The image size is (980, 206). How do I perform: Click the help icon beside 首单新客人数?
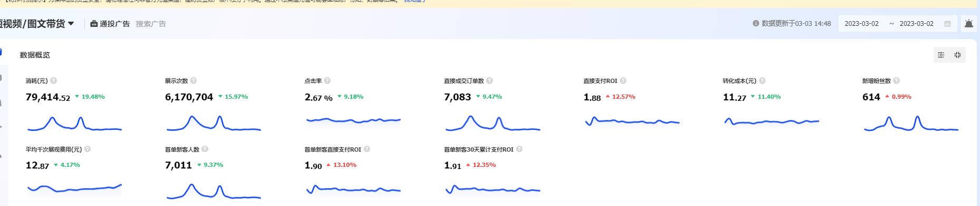[205, 149]
